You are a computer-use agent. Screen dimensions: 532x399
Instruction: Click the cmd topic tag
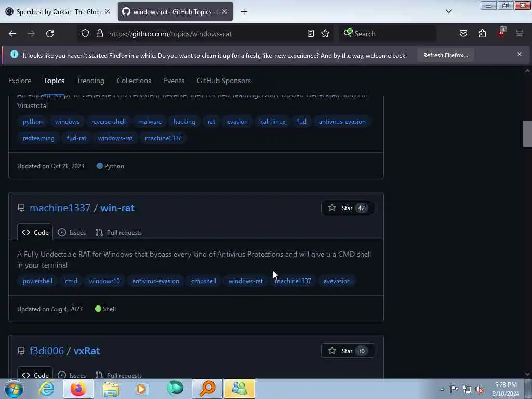coord(71,281)
